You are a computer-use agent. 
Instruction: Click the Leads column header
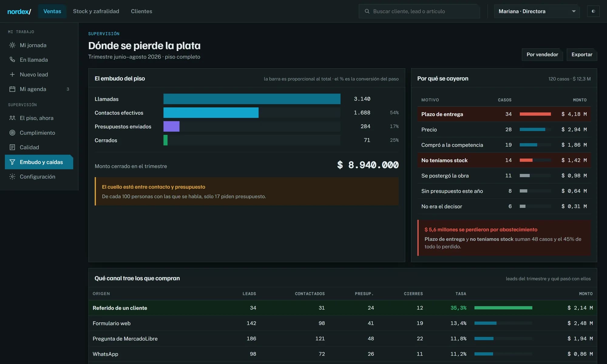[249, 294]
